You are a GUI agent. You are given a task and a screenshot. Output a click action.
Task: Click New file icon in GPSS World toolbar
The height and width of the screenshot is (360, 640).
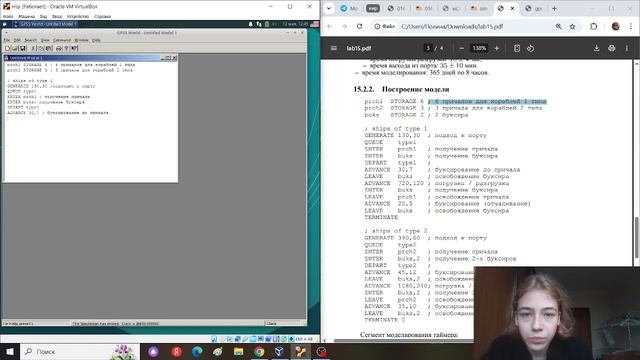[x=7, y=48]
